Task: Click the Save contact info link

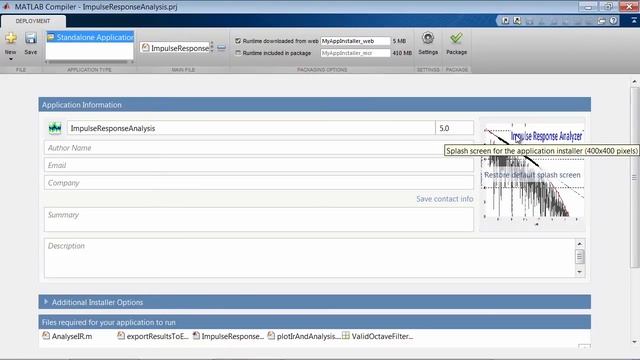Action: point(444,199)
